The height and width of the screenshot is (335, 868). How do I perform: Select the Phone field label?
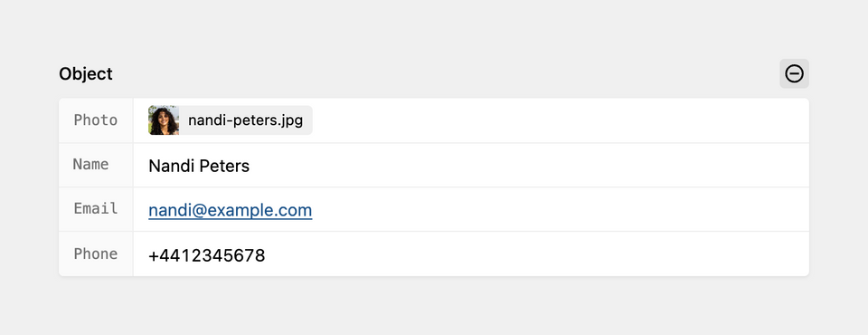tap(96, 254)
